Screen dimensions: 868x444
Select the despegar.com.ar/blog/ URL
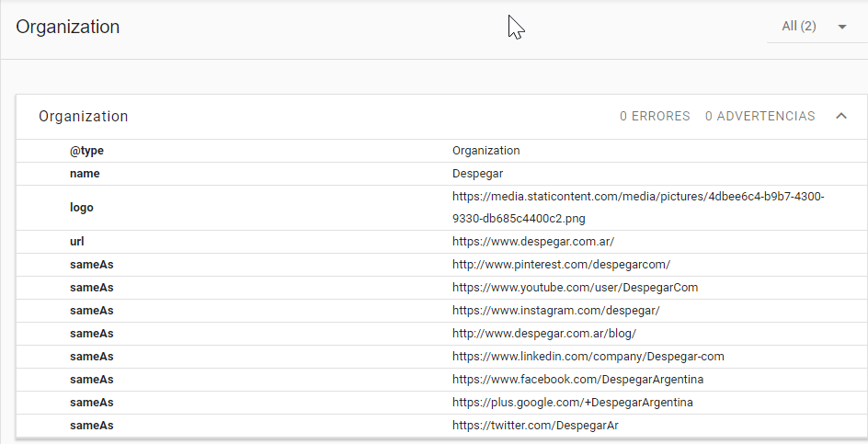(x=544, y=334)
